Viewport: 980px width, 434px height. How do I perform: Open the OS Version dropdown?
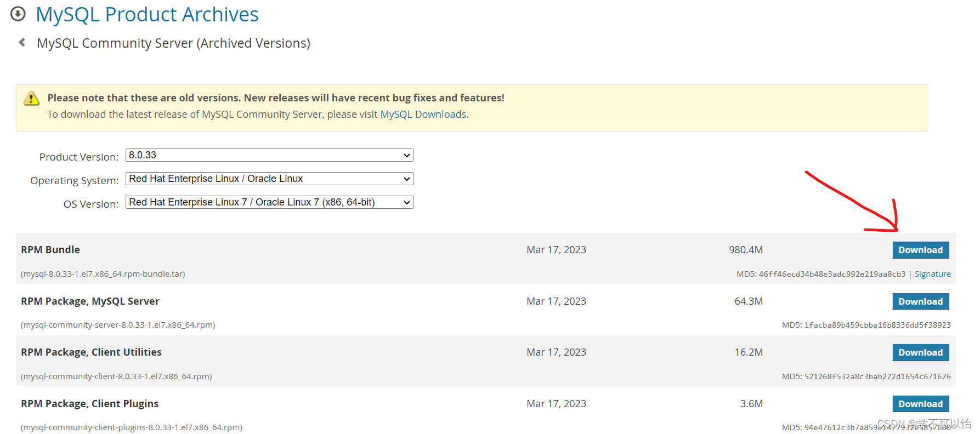pos(269,202)
